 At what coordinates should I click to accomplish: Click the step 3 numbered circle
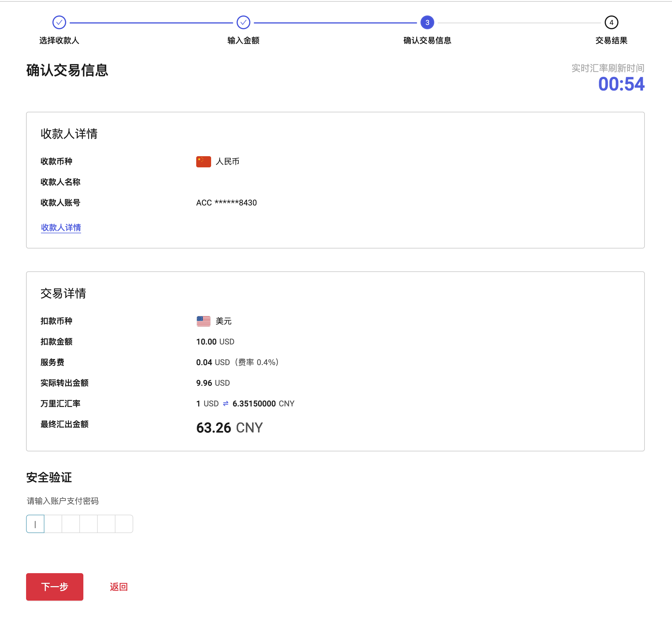pos(427,22)
